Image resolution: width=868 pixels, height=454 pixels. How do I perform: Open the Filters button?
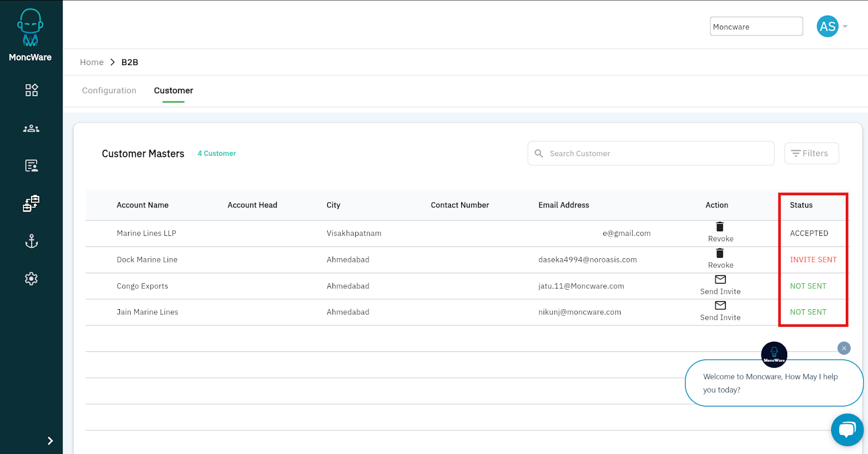(x=812, y=154)
